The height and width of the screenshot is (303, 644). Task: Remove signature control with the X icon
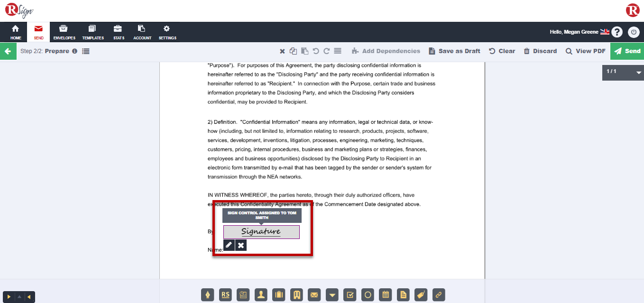tap(241, 245)
